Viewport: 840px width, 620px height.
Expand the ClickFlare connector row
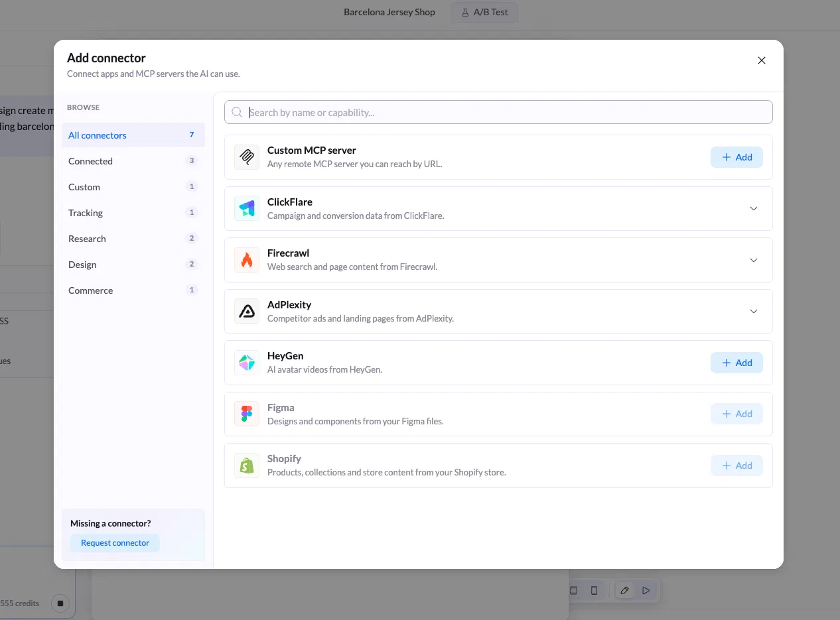[x=754, y=208]
